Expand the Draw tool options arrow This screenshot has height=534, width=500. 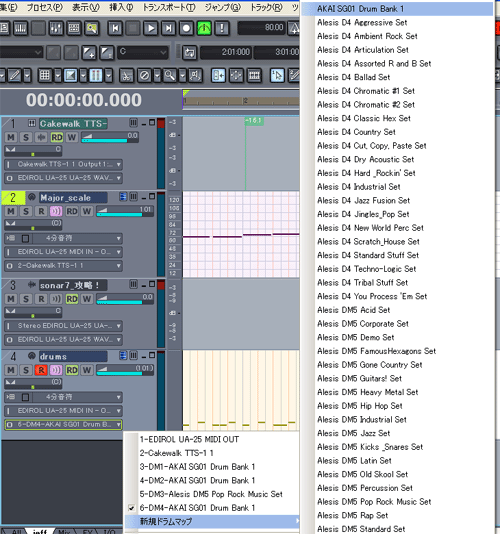27,75
